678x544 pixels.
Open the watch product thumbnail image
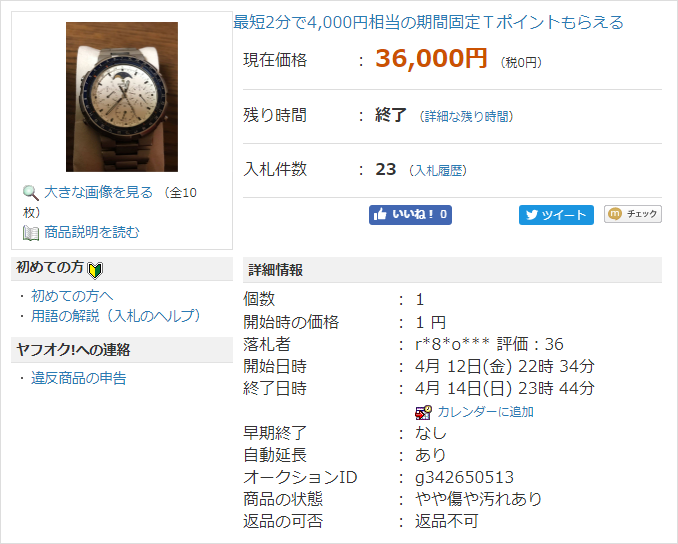coord(122,97)
